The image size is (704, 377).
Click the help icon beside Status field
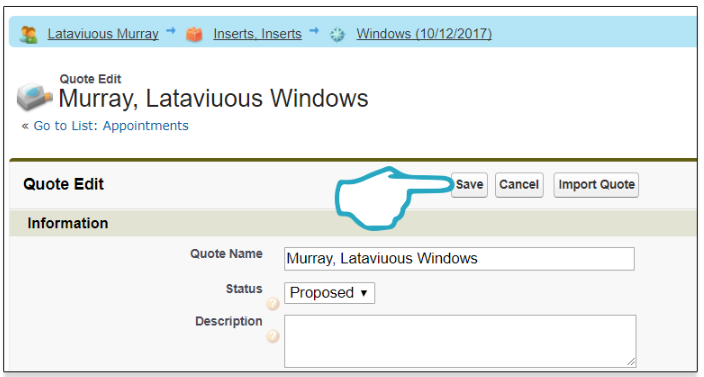(x=273, y=304)
